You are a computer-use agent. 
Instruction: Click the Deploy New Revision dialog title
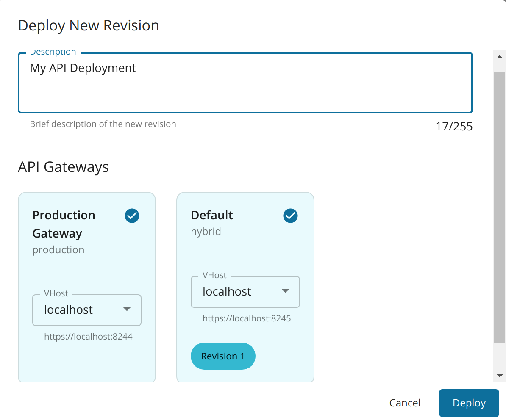pos(88,25)
